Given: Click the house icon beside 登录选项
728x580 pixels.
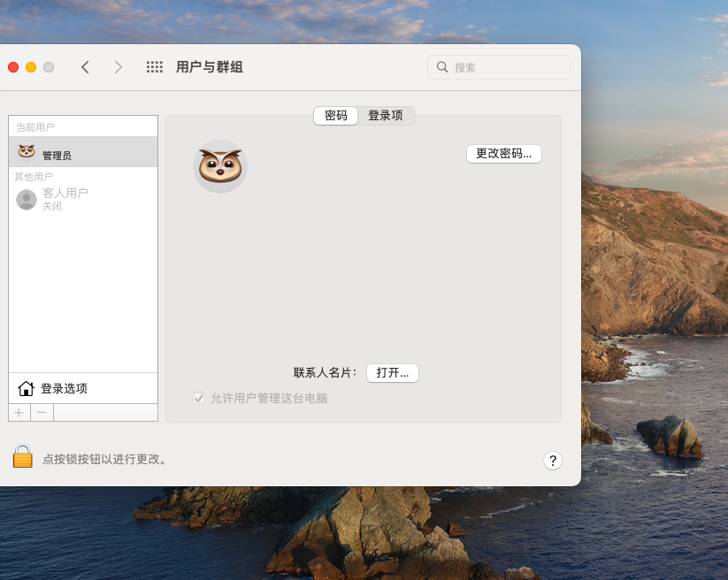Looking at the screenshot, I should click(26, 388).
